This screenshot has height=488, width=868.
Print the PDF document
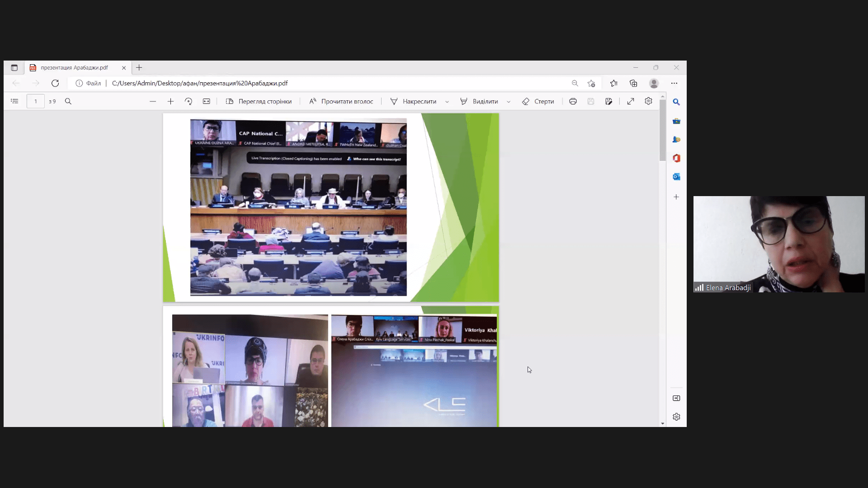[573, 101]
